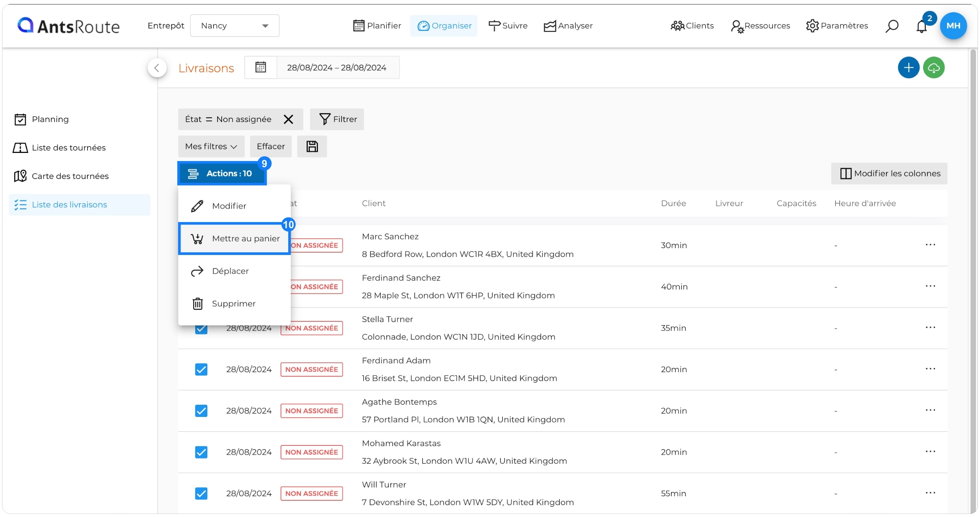Open the MH user avatar menu
The width and height of the screenshot is (980, 517).
[953, 26]
